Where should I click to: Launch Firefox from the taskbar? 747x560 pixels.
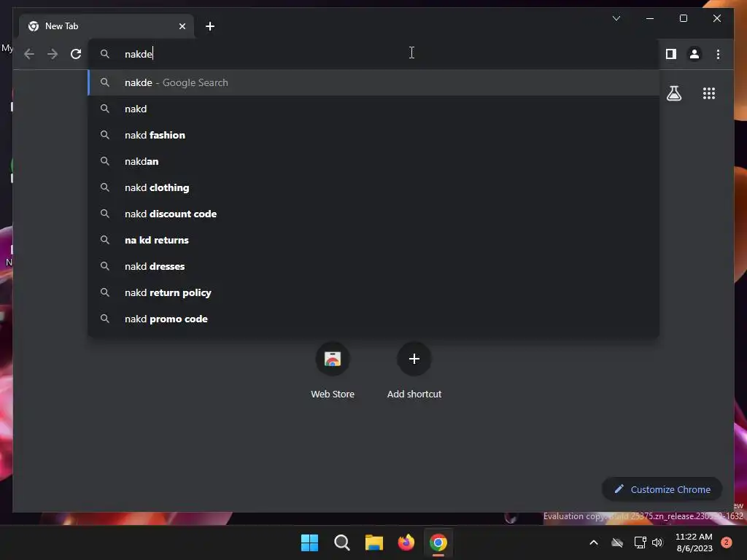[406, 542]
